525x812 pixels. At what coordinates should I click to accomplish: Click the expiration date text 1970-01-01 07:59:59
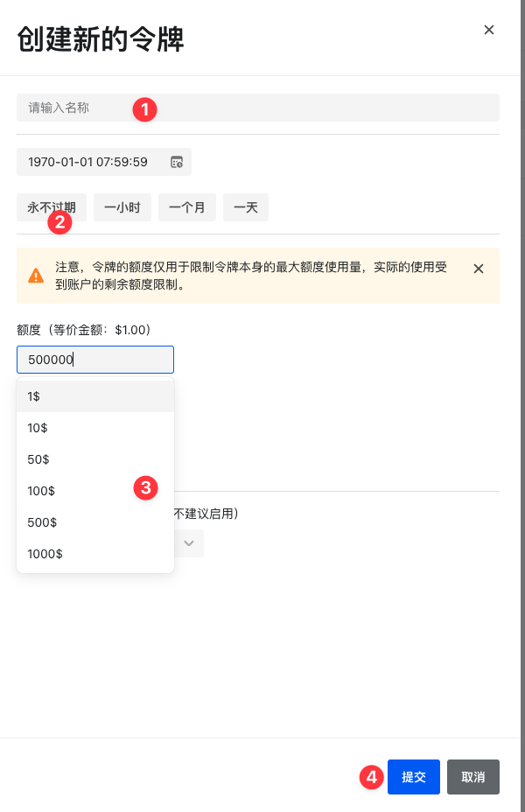(x=87, y=162)
